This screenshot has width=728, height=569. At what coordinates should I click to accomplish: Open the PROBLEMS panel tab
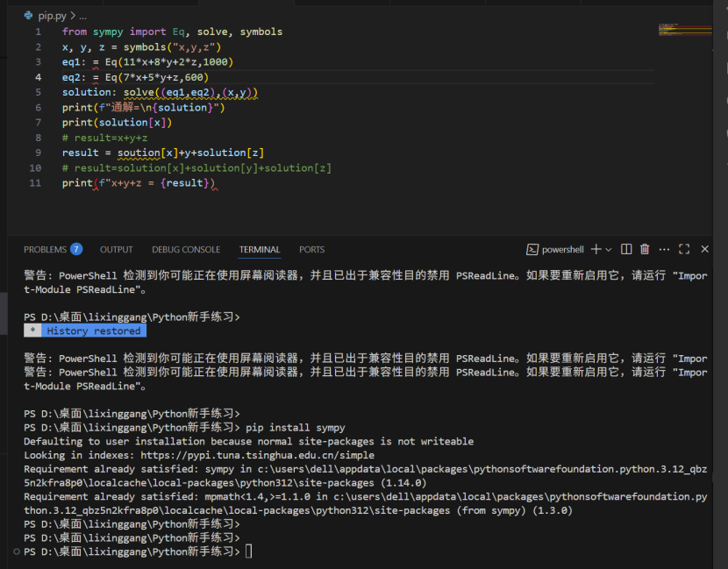point(45,250)
